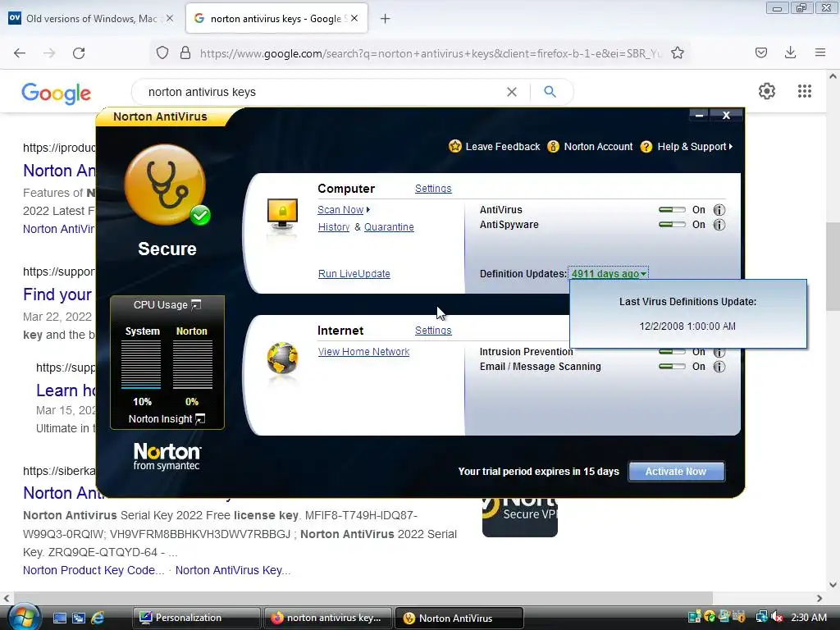Click the Secure stethoscope status icon

point(167,185)
